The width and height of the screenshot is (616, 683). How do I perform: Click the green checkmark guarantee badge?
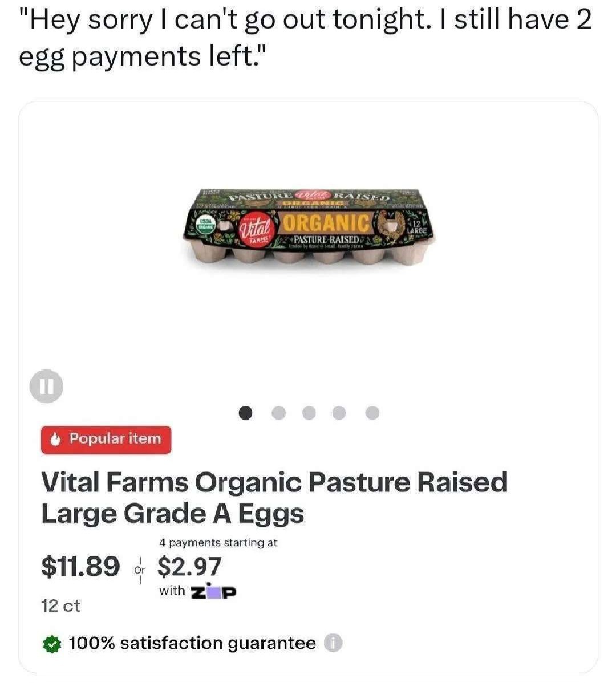(x=52, y=644)
